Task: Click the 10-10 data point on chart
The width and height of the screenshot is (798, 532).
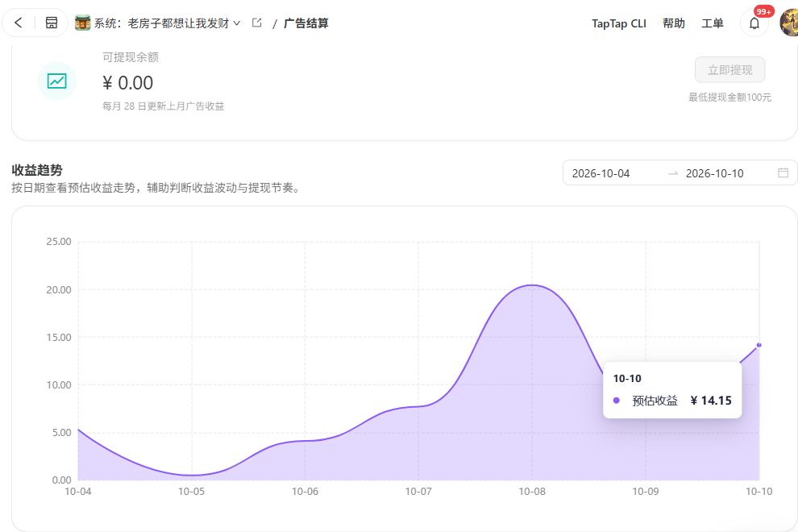Action: (x=759, y=345)
